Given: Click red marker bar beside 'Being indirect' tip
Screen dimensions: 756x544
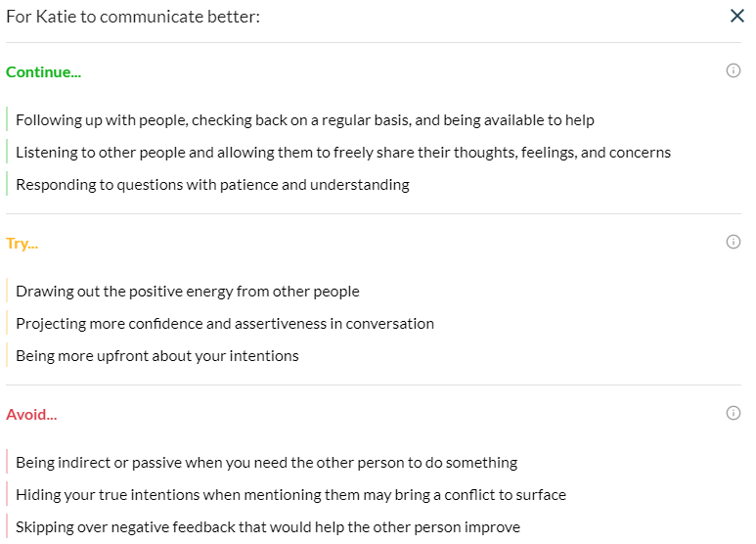Looking at the screenshot, I should coord(7,463).
